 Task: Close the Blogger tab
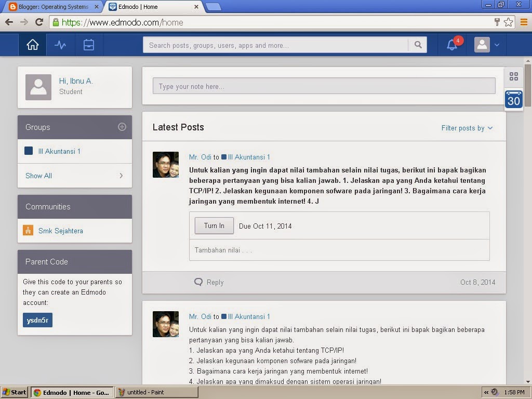click(97, 7)
